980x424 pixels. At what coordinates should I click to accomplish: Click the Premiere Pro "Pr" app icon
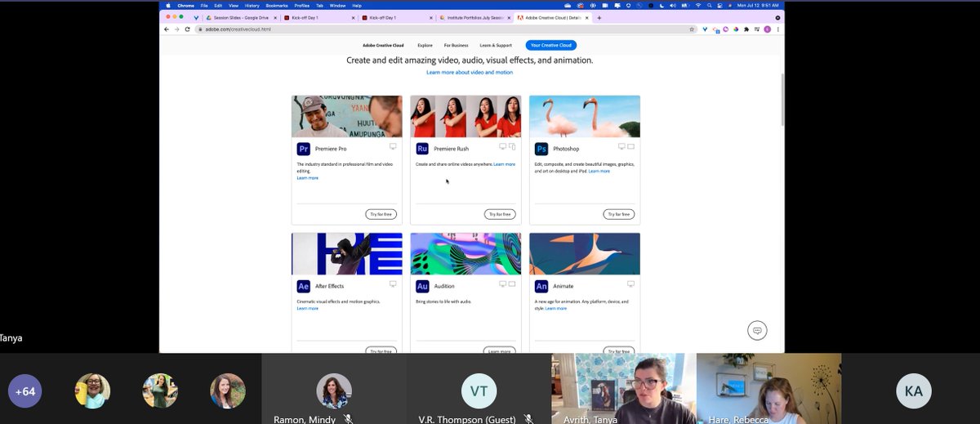click(303, 149)
